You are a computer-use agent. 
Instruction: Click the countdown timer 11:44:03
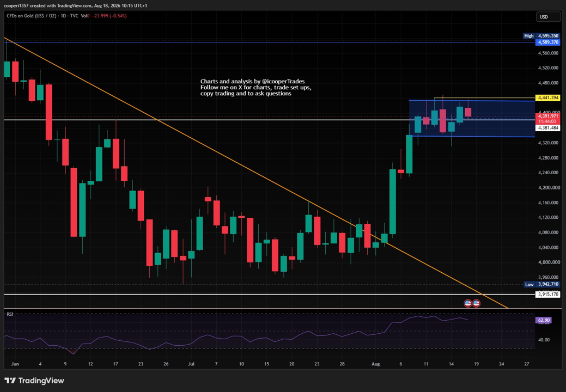[x=548, y=121]
